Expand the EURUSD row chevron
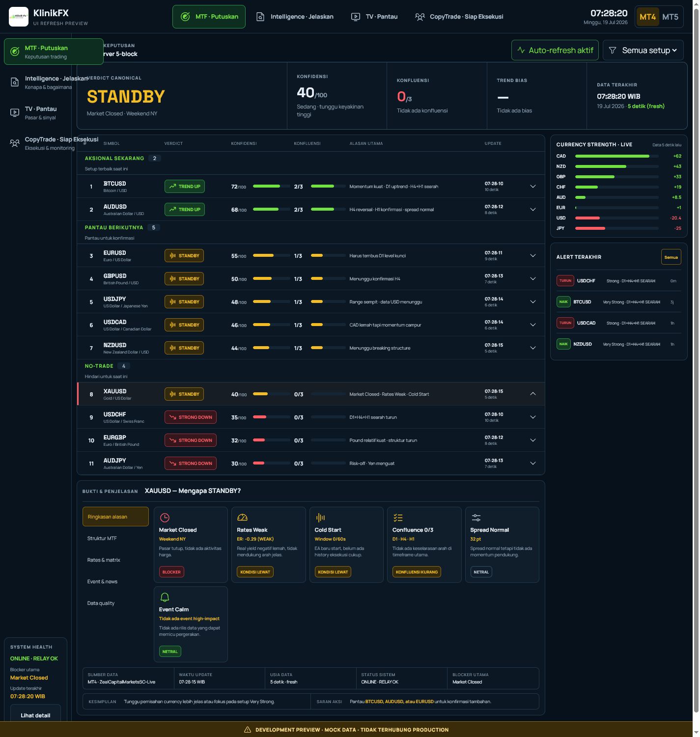 533,256
